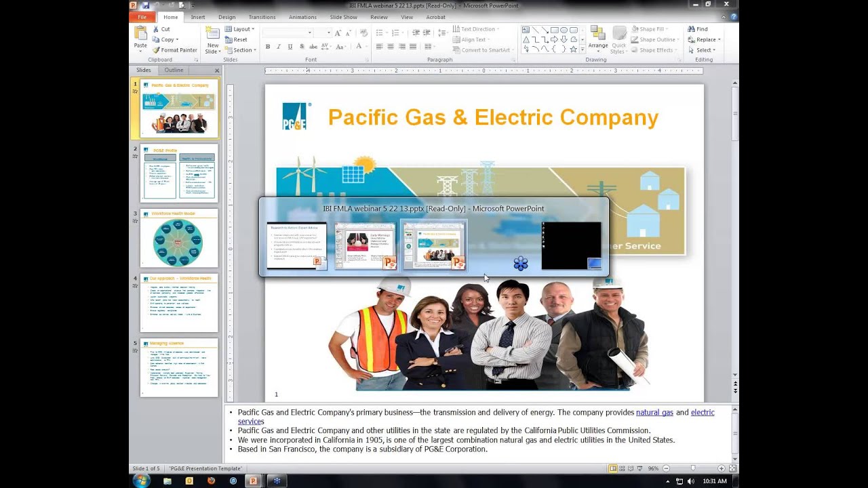Open the Layout dropdown
The image size is (868, 488).
[240, 29]
